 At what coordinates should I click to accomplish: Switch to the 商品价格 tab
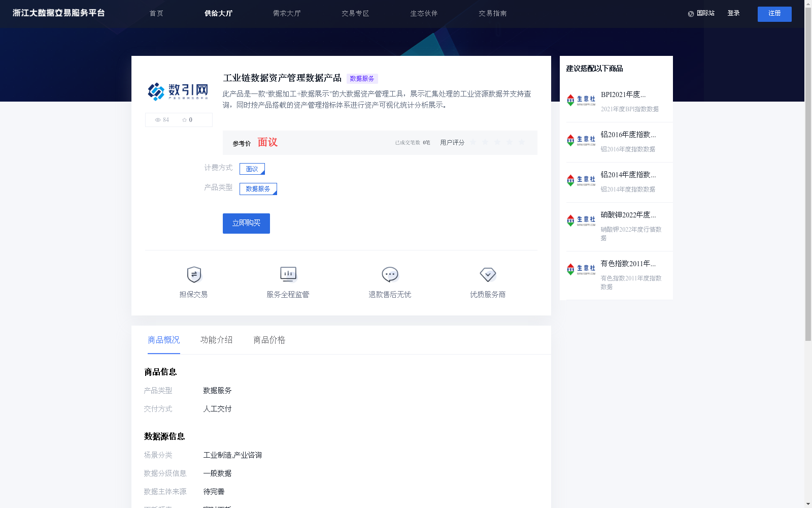point(269,340)
